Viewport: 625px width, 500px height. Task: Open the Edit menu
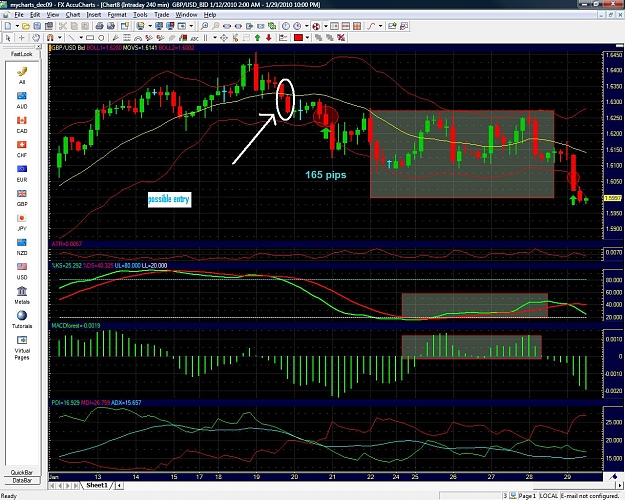pyautogui.click(x=35, y=15)
